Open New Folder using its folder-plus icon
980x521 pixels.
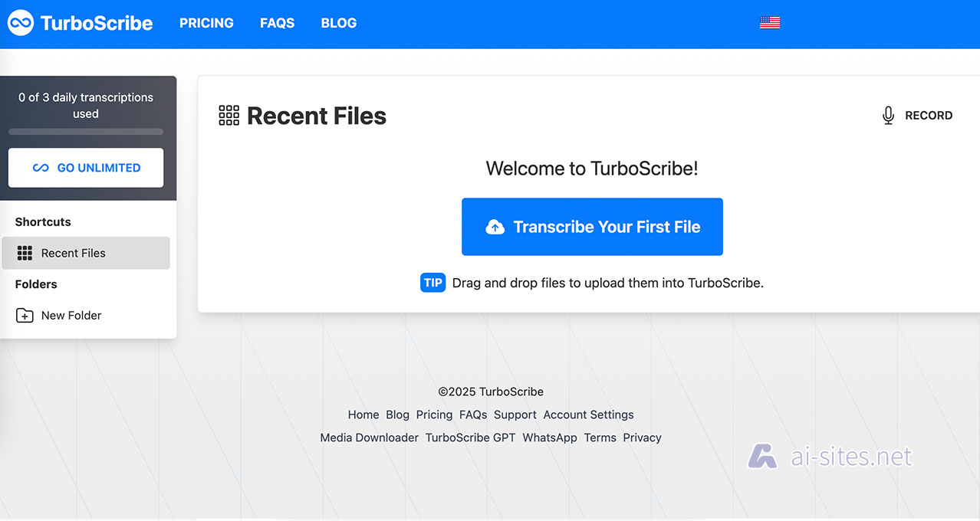click(24, 315)
